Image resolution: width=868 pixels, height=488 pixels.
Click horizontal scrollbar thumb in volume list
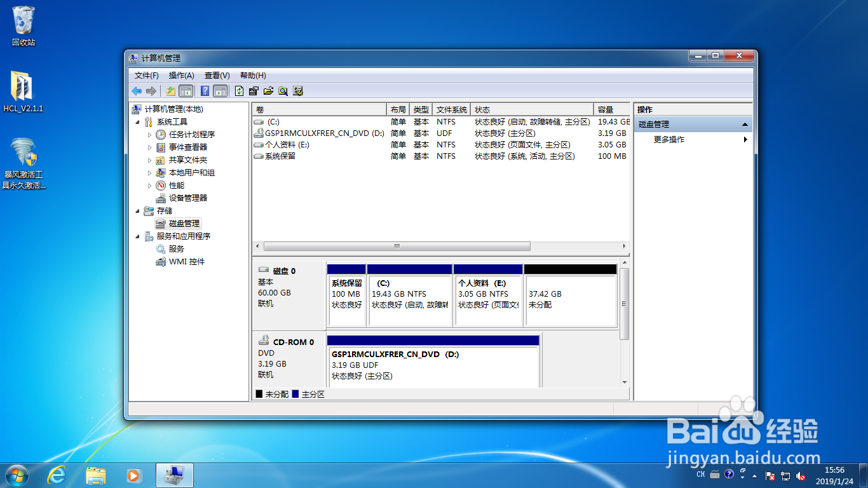[397, 246]
